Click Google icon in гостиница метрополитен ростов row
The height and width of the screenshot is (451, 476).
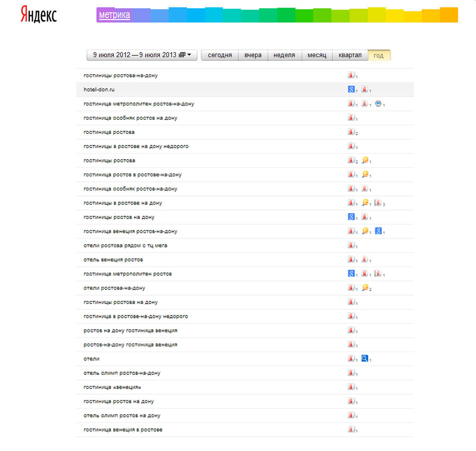coord(351,274)
